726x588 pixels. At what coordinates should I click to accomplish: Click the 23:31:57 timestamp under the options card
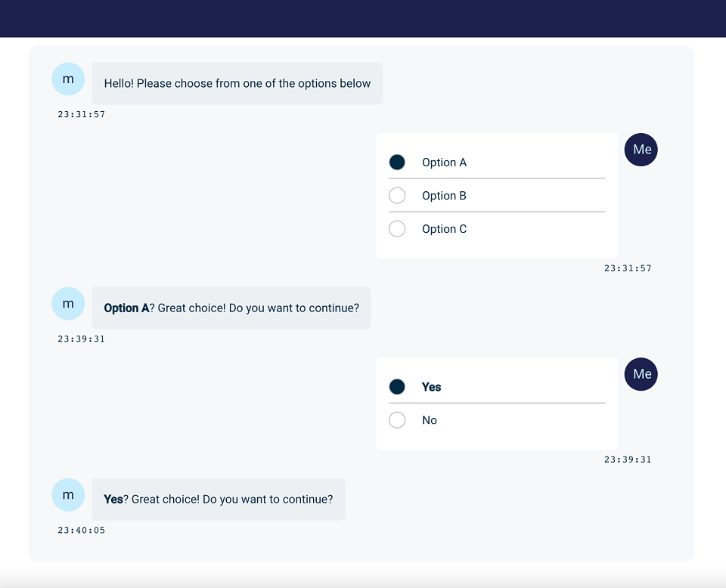point(628,268)
